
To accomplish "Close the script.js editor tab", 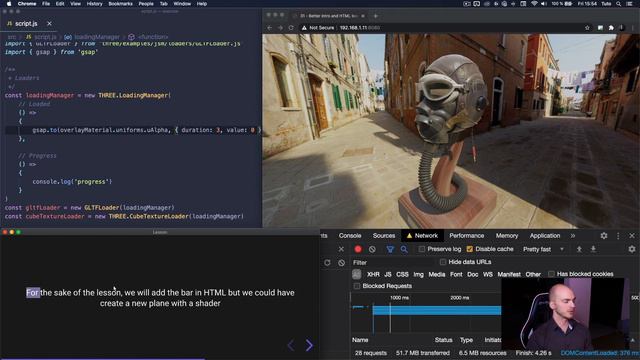I will coord(49,24).
